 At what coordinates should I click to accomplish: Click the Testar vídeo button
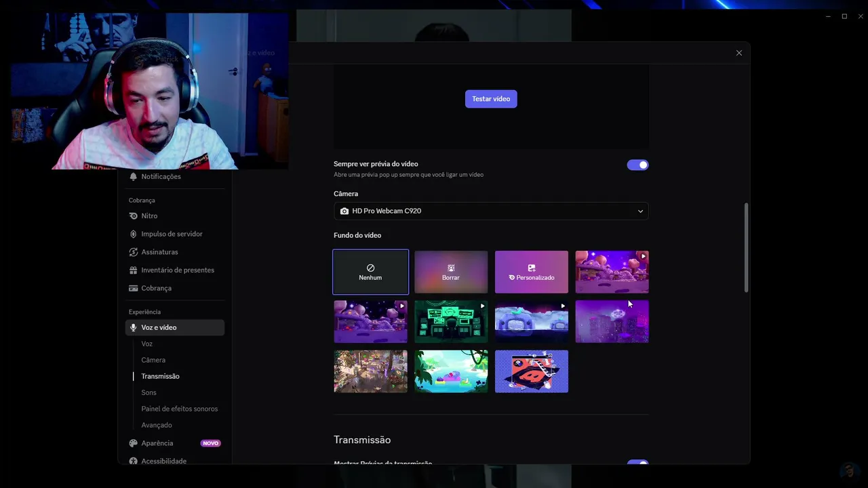(x=491, y=99)
